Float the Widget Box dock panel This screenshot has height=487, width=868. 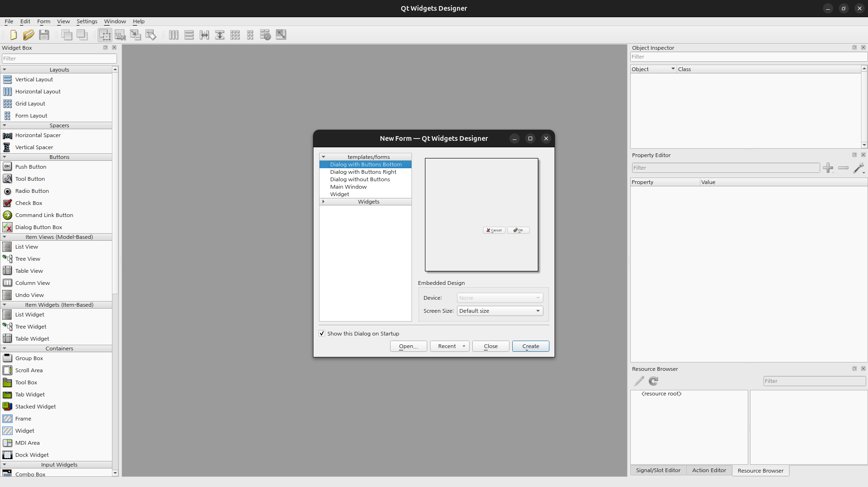pos(105,47)
